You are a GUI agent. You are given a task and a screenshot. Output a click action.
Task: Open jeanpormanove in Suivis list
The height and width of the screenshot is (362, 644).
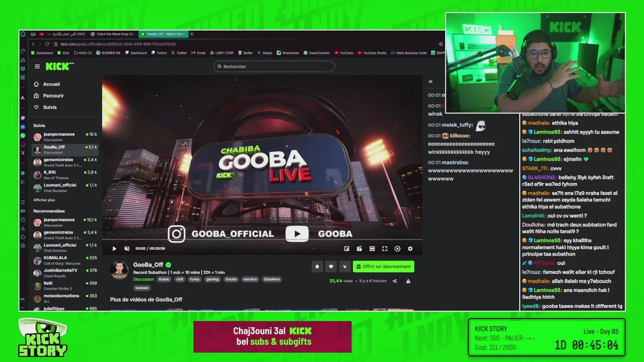point(65,137)
